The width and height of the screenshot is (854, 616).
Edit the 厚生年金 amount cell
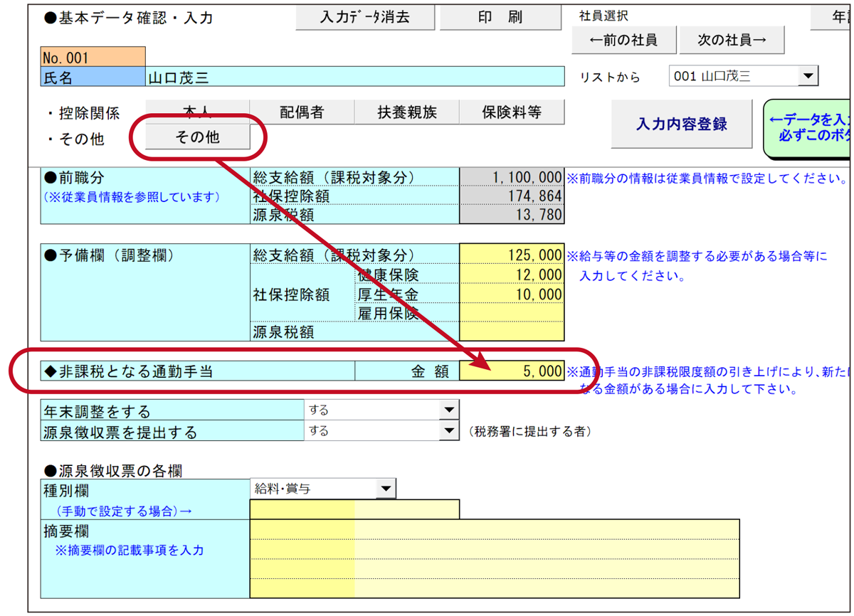point(512,294)
